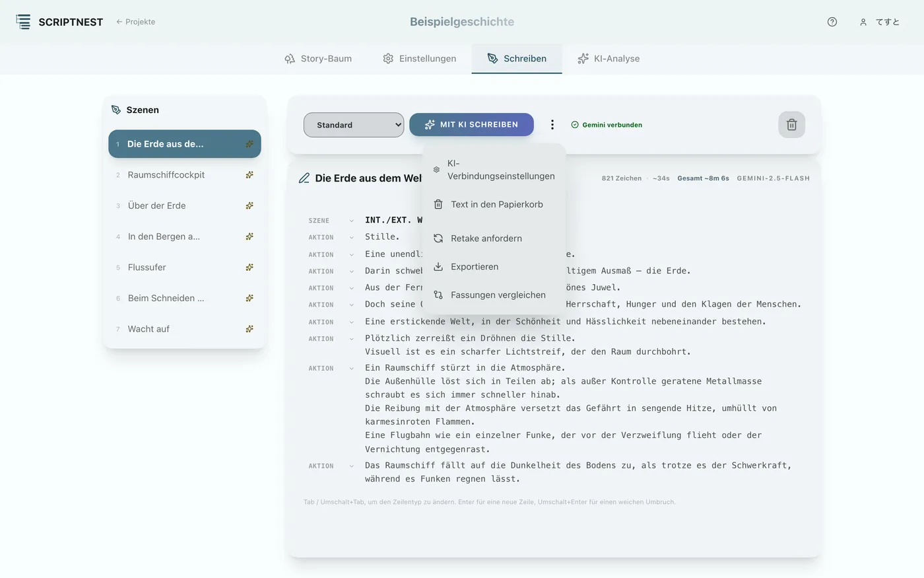Image resolution: width=924 pixels, height=578 pixels.
Task: Click the pencil edit icon beside scene title
Action: [304, 178]
